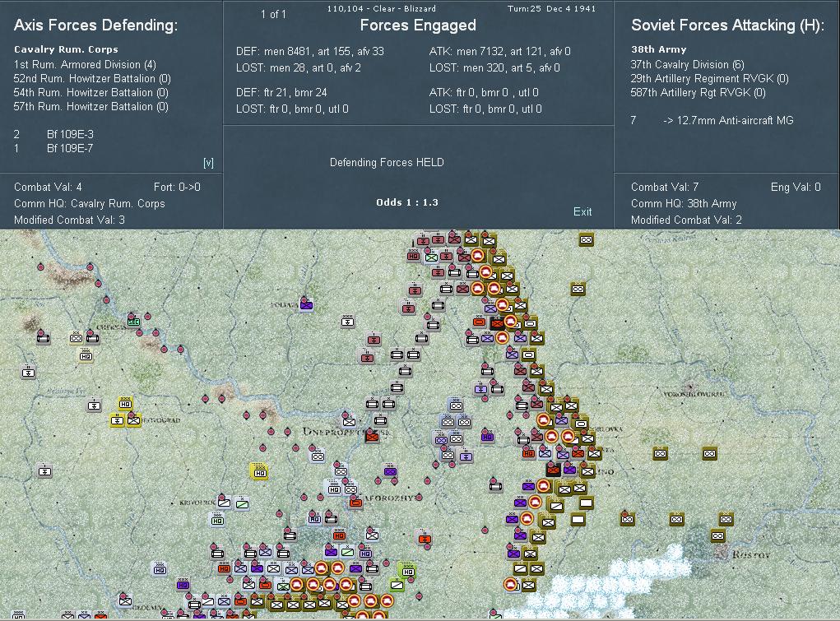Select the northernmost isolated Soviet cavalry counter

click(x=586, y=239)
